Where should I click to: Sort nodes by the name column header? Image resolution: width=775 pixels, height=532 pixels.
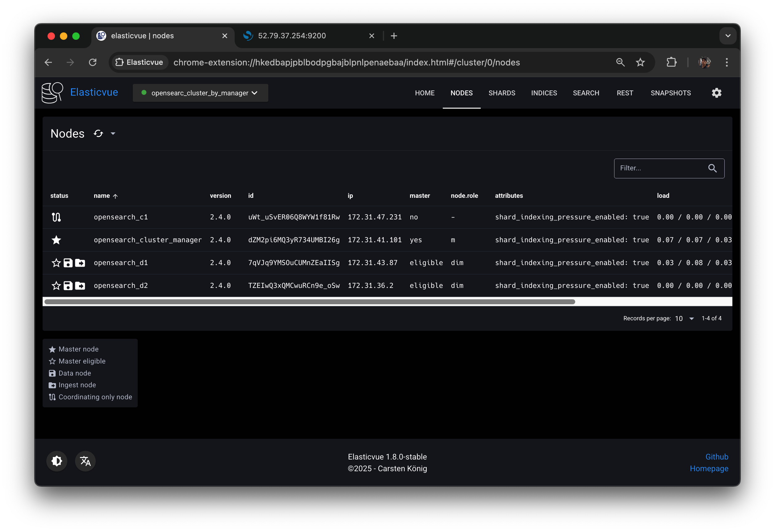click(x=102, y=196)
